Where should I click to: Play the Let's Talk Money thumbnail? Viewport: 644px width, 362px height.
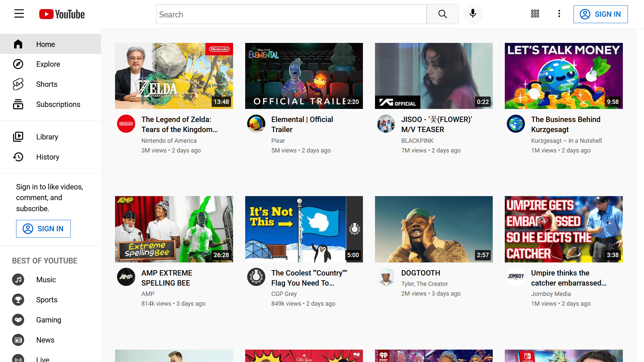tap(563, 76)
